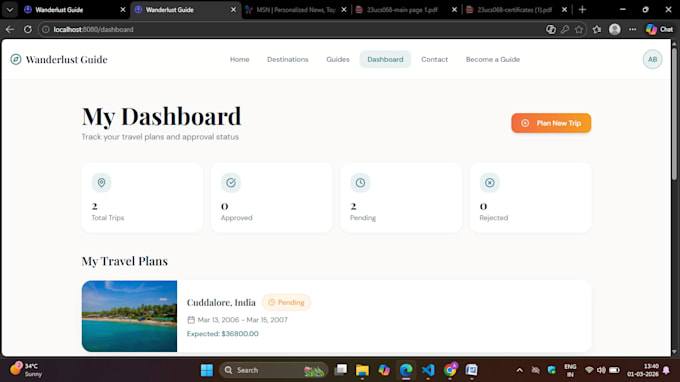This screenshot has height=382, width=680.
Task: Click the My Travel Plans heading
Action: click(124, 261)
